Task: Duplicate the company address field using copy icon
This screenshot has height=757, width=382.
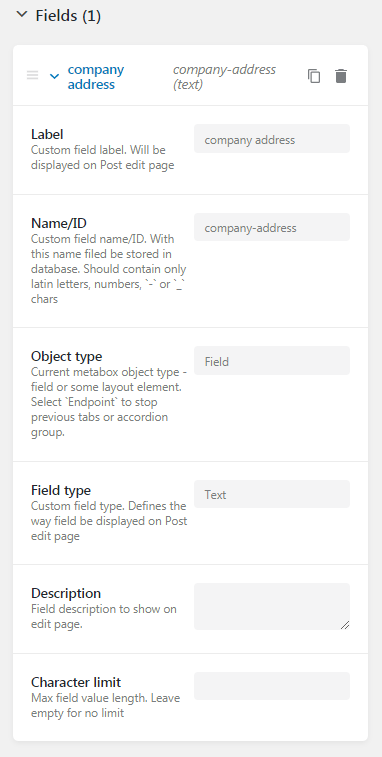Action: (x=314, y=76)
